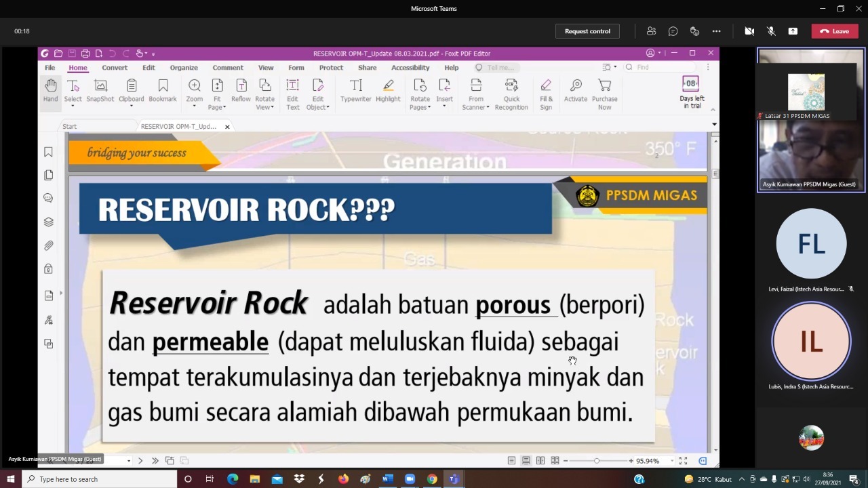The width and height of the screenshot is (868, 488).
Task: Share content in Teams meeting
Action: (793, 31)
